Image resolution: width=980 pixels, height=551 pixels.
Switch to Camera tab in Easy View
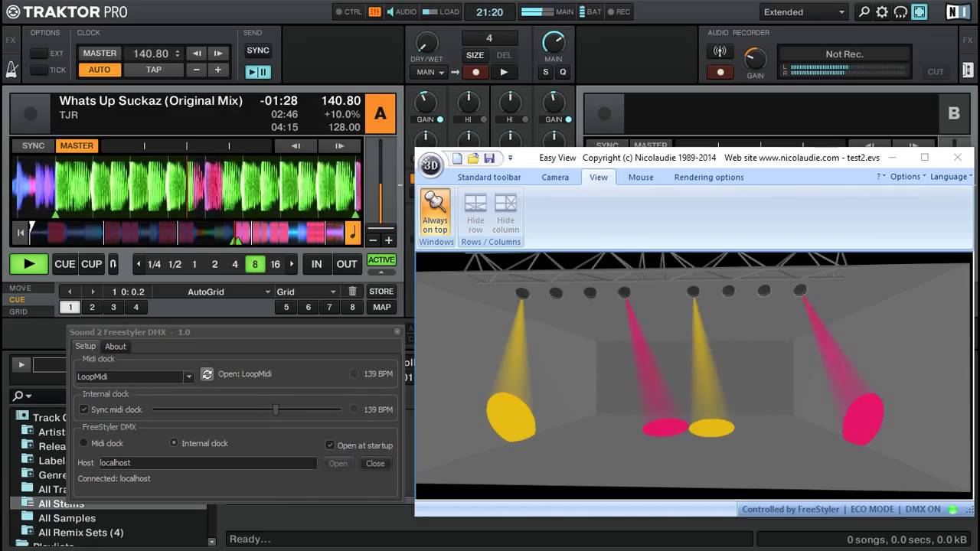coord(555,177)
